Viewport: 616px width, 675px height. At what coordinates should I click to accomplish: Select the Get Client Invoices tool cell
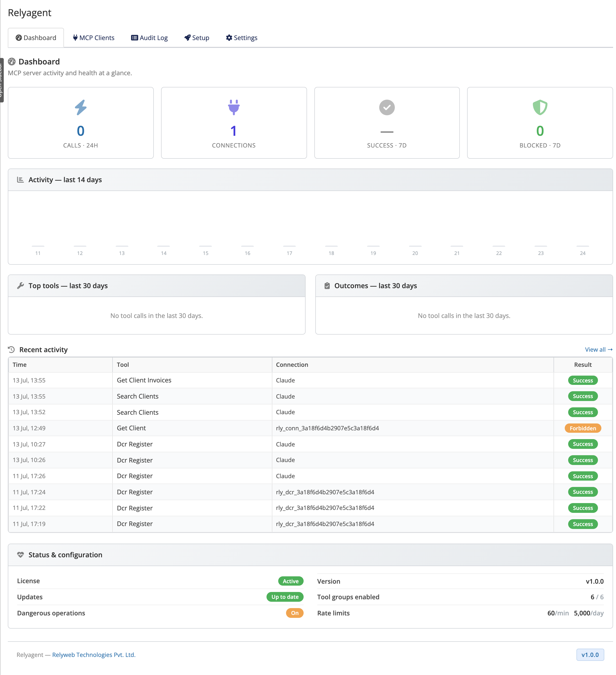pos(192,380)
